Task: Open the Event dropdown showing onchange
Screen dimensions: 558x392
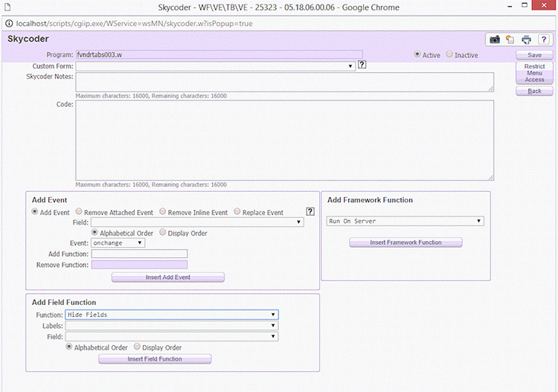Action: [x=118, y=243]
